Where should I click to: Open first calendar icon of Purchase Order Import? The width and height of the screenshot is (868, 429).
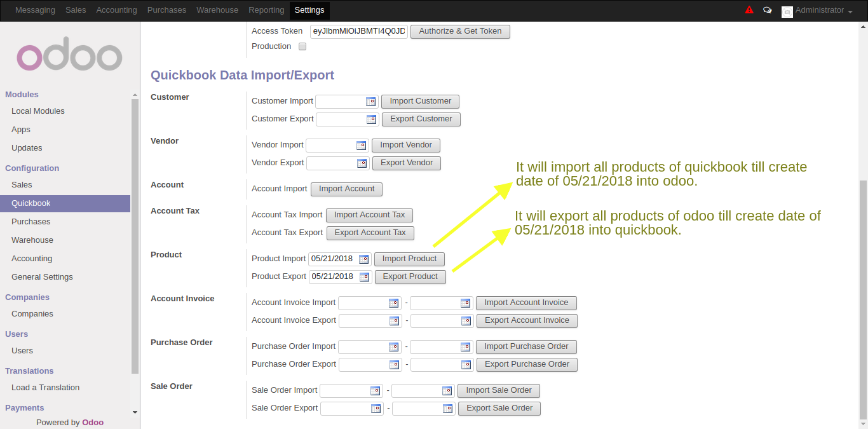click(393, 347)
